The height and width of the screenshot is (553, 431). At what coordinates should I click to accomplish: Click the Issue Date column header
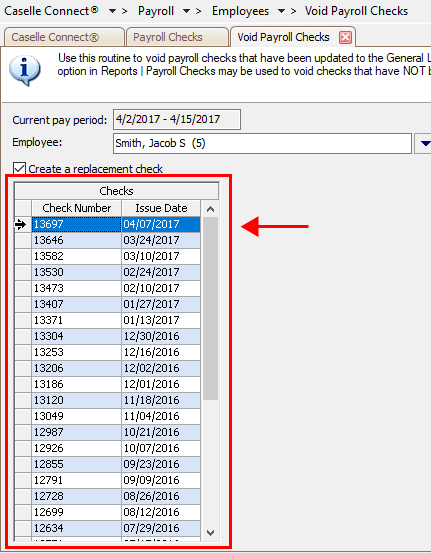coord(161,208)
